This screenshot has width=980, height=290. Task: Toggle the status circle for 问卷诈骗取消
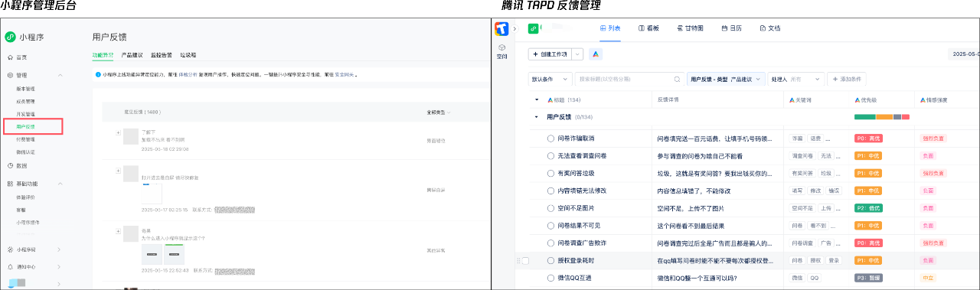[550, 138]
